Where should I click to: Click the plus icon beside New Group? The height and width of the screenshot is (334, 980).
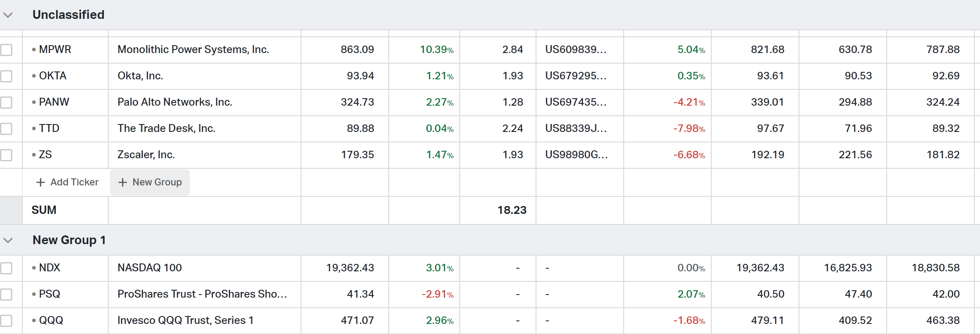123,182
